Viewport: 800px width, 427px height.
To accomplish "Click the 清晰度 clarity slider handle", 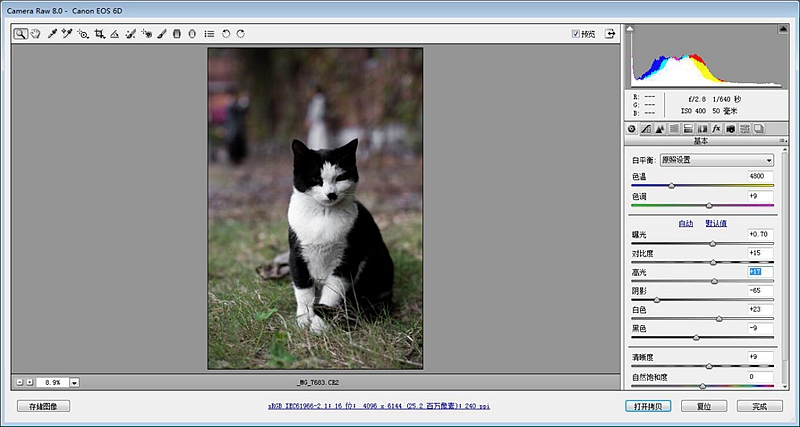I will click(x=709, y=366).
